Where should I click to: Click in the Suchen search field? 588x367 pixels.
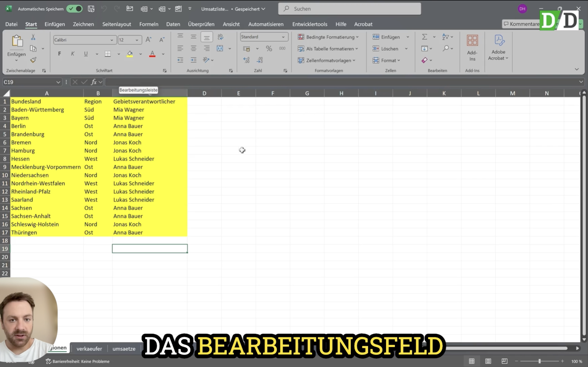pos(349,9)
